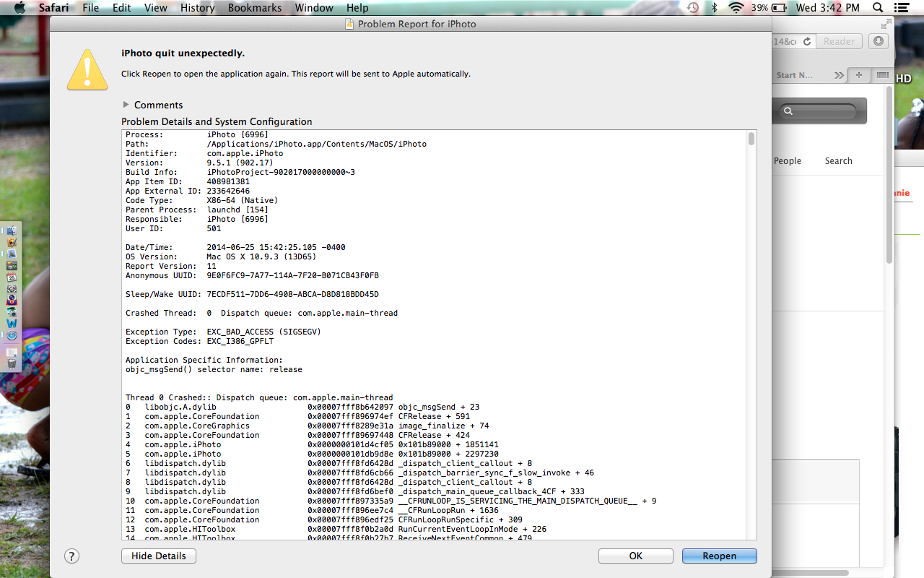Open the Bookmarks menu
Image resolution: width=924 pixels, height=578 pixels.
coord(256,8)
